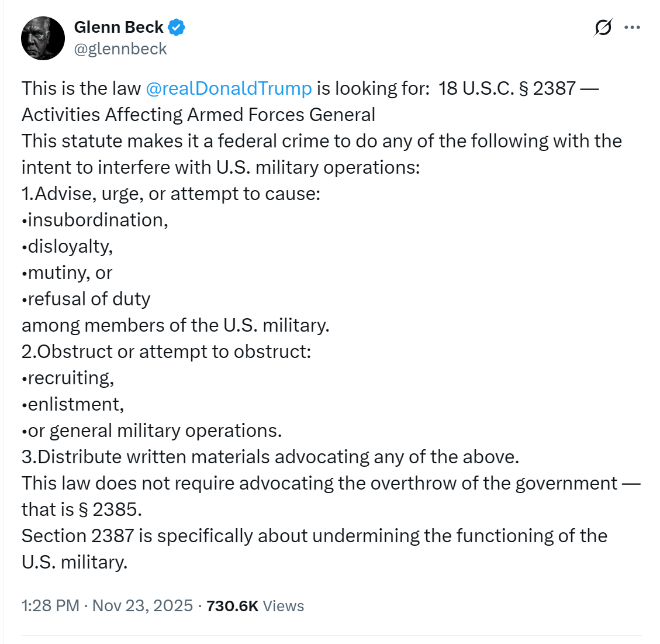660x644 pixels.
Task: Click the Nov 23, 2025 date
Action: pos(143,605)
